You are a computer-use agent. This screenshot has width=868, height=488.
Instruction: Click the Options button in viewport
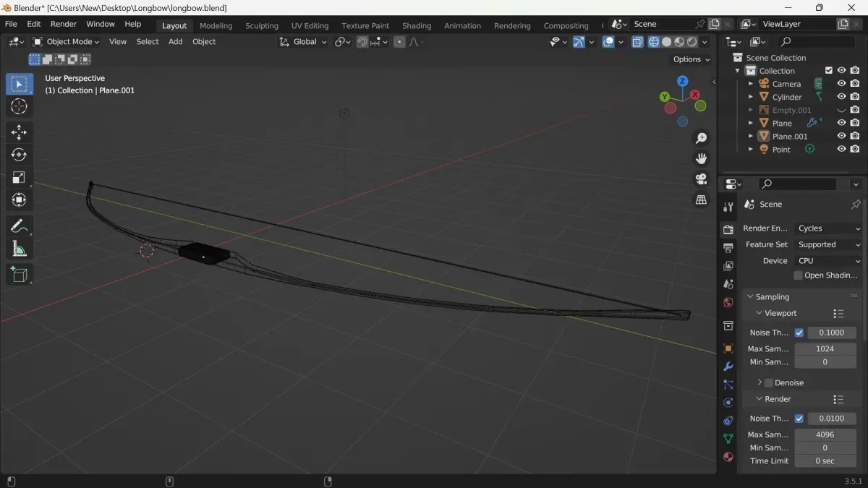tap(692, 59)
